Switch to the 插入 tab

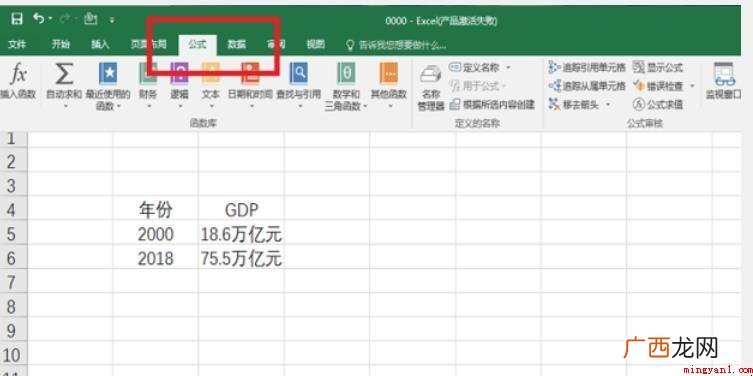(x=100, y=45)
